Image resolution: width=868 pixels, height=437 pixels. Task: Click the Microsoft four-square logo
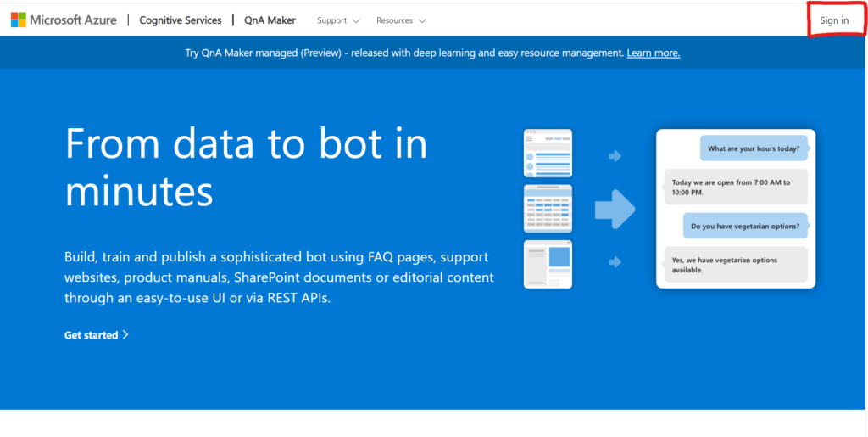pos(18,20)
